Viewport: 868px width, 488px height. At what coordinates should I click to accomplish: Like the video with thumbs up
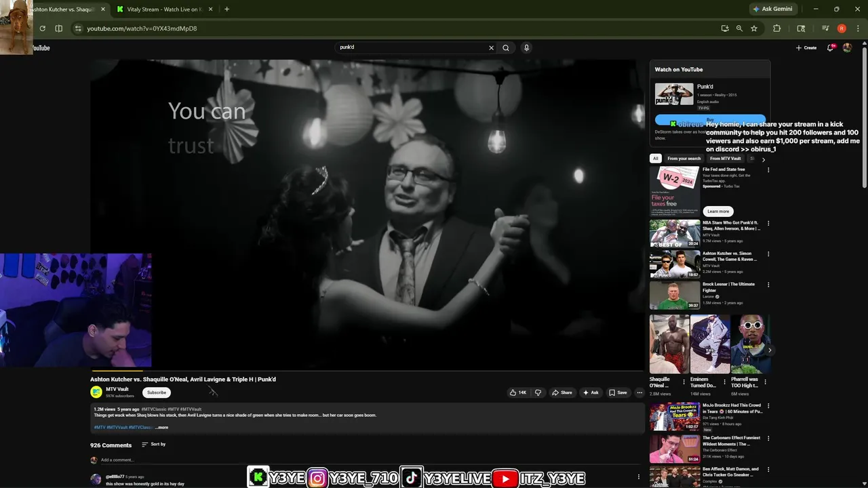[x=518, y=392]
